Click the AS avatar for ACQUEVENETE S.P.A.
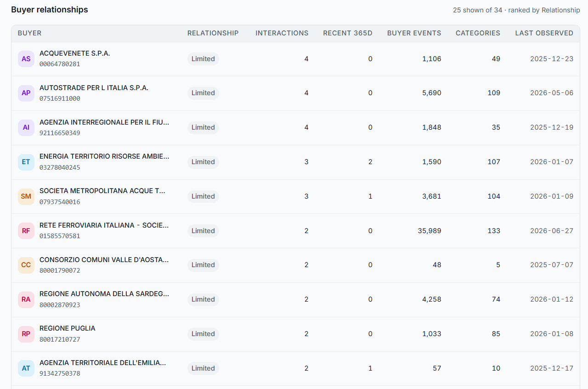This screenshot has width=588, height=389. tap(26, 59)
